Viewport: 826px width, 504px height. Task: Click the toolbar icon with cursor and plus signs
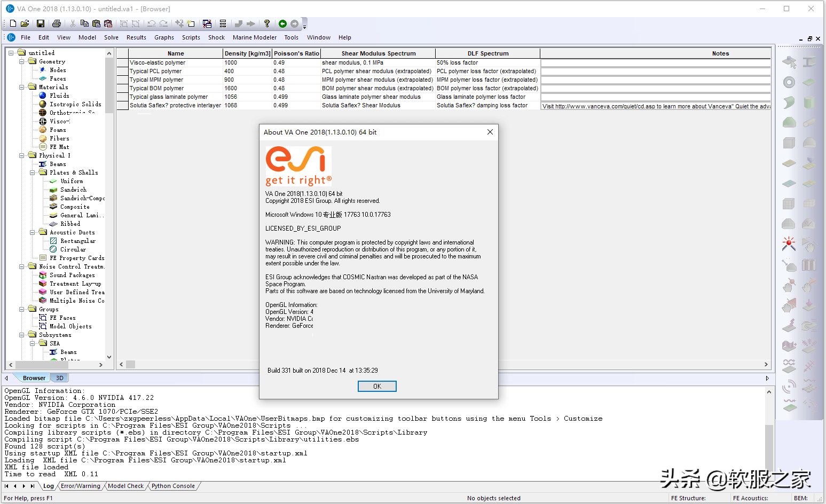tap(179, 23)
